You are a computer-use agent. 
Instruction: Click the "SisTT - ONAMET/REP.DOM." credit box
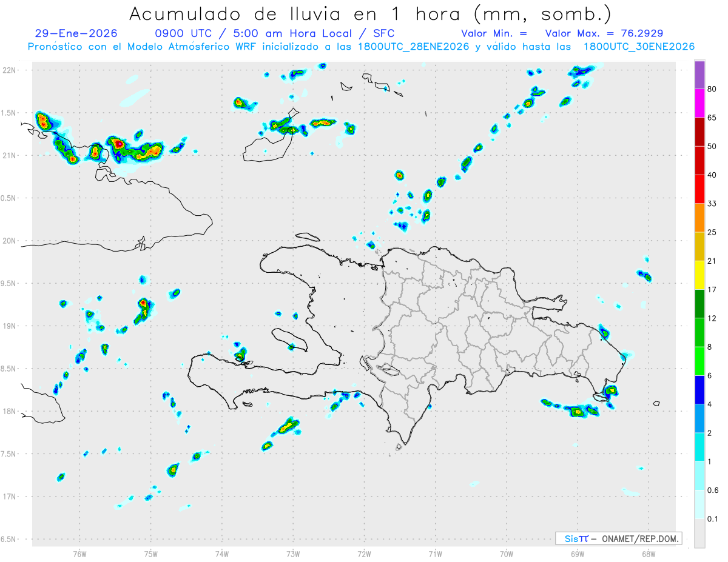point(618,538)
